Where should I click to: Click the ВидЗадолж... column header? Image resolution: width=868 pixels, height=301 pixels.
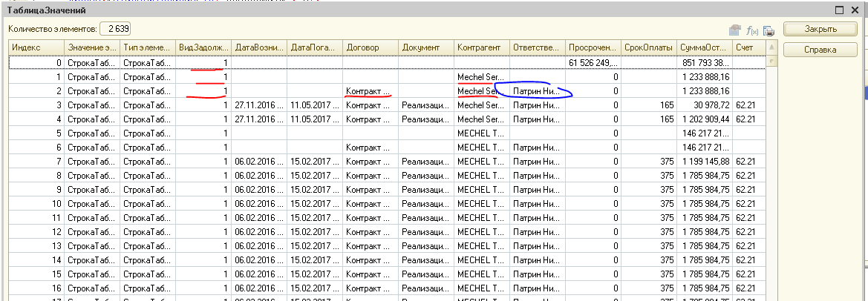203,48
